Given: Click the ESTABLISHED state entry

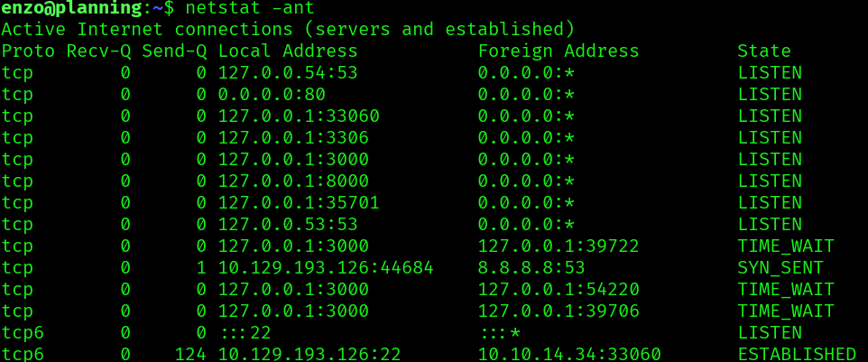Looking at the screenshot, I should click(x=796, y=354).
